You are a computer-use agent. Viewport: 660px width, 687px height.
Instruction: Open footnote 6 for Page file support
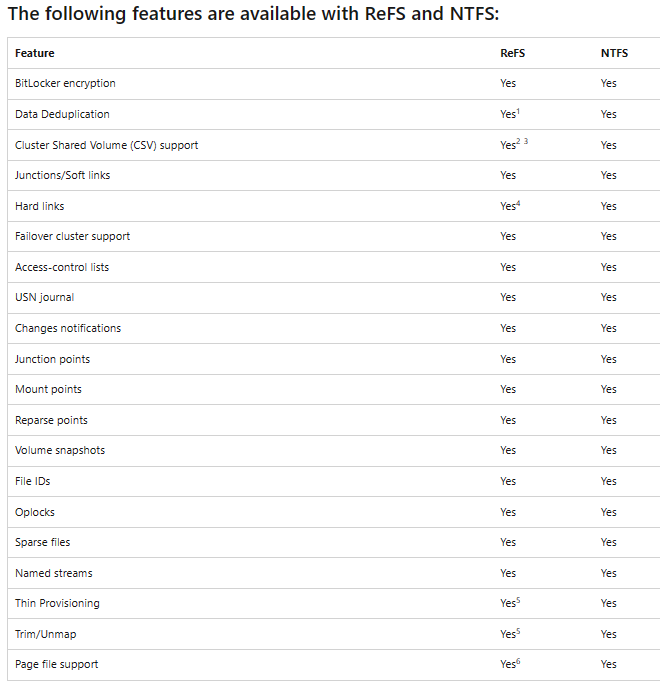tap(519, 661)
